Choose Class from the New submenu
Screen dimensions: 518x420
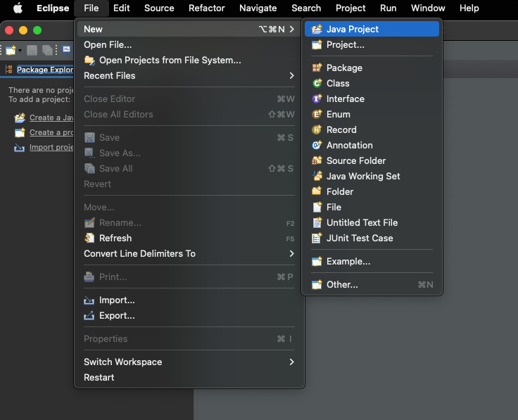click(x=372, y=83)
